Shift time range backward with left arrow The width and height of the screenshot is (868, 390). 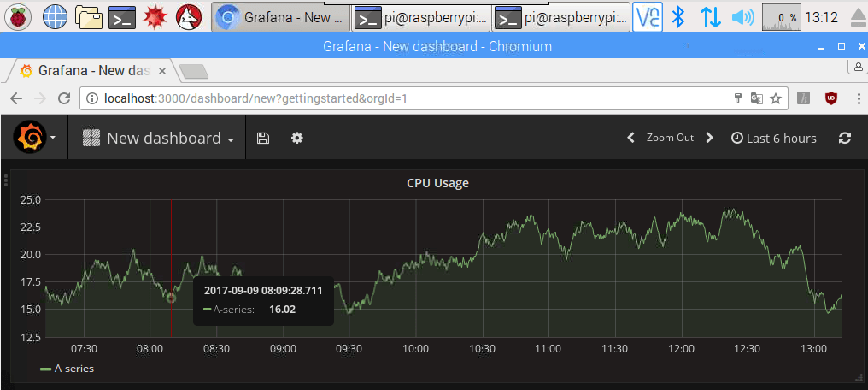click(630, 138)
